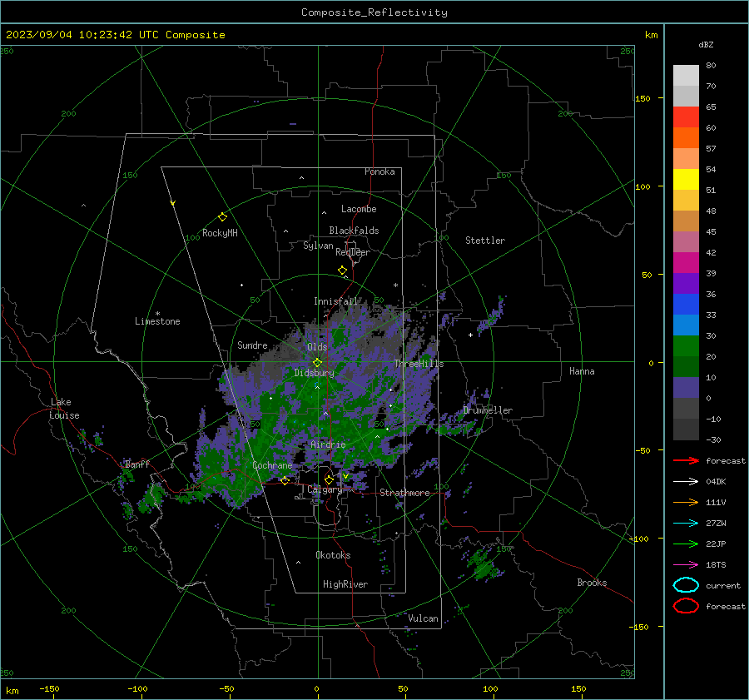Screen dimensions: 749x700
Task: Click the 04DK legend label
Action: click(x=716, y=482)
